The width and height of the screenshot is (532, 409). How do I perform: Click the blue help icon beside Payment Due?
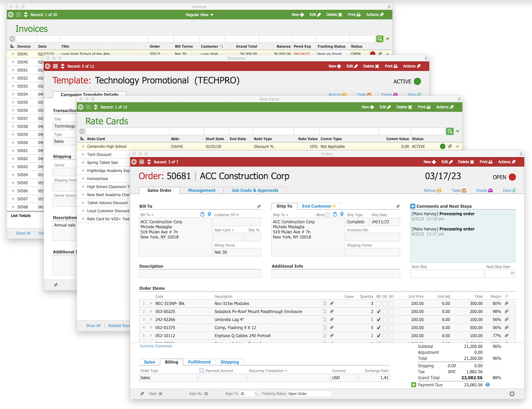[488, 385]
